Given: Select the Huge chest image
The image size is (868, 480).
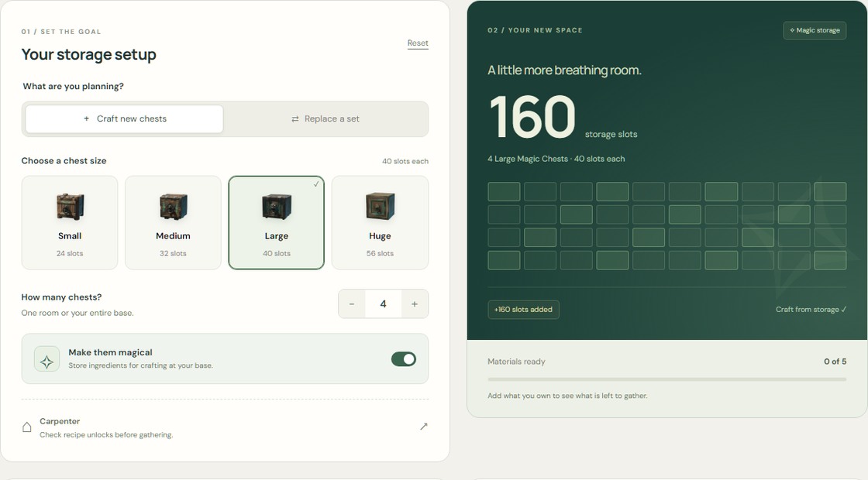Looking at the screenshot, I should coord(380,206).
